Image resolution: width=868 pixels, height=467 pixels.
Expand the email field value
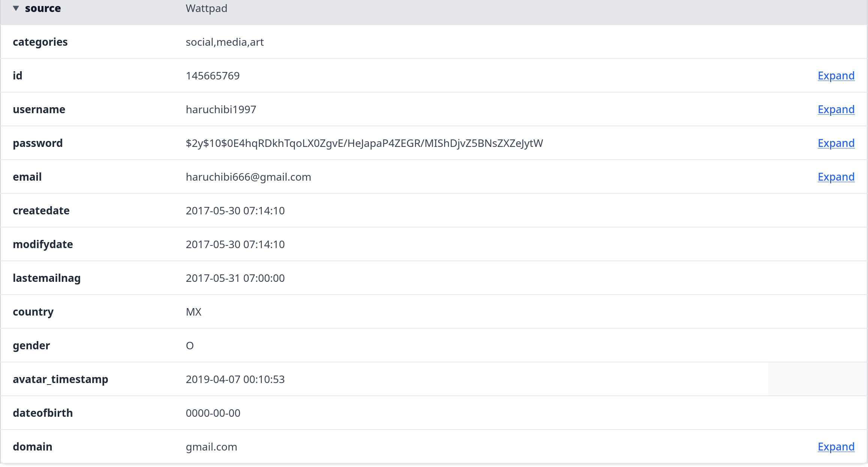tap(836, 177)
